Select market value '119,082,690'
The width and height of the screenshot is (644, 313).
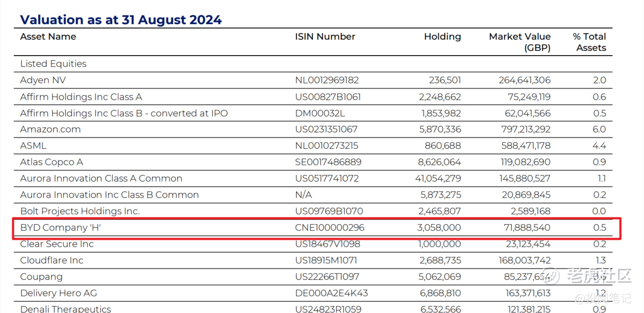pos(526,162)
